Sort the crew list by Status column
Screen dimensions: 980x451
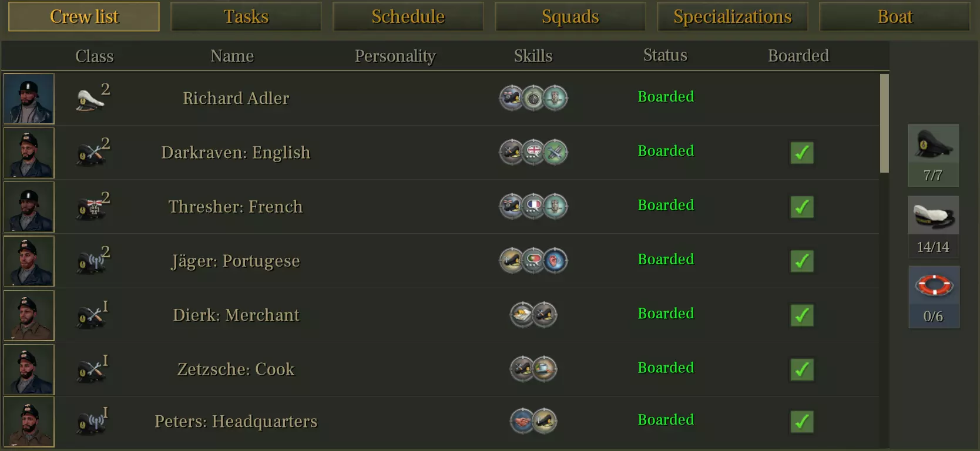tap(665, 55)
